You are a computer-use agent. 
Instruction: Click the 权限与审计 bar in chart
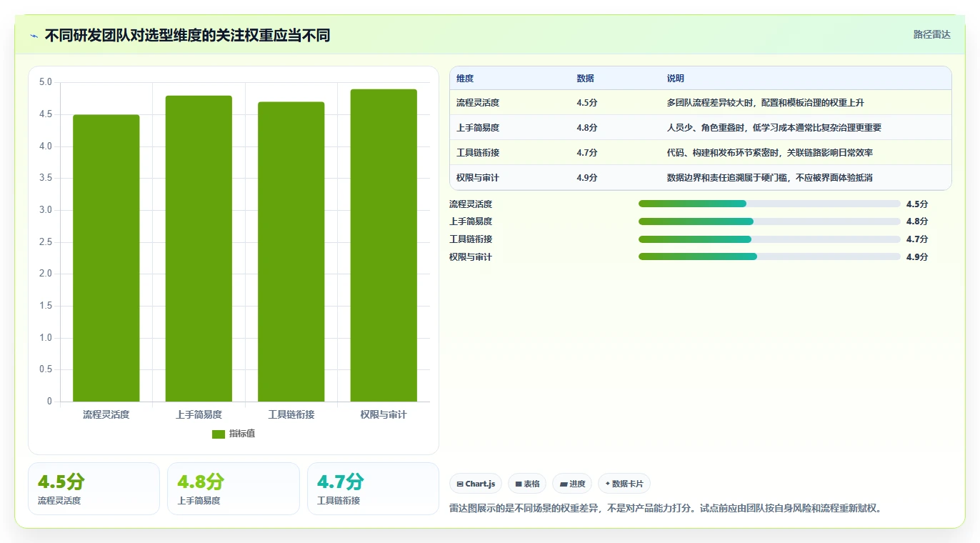[384, 245]
